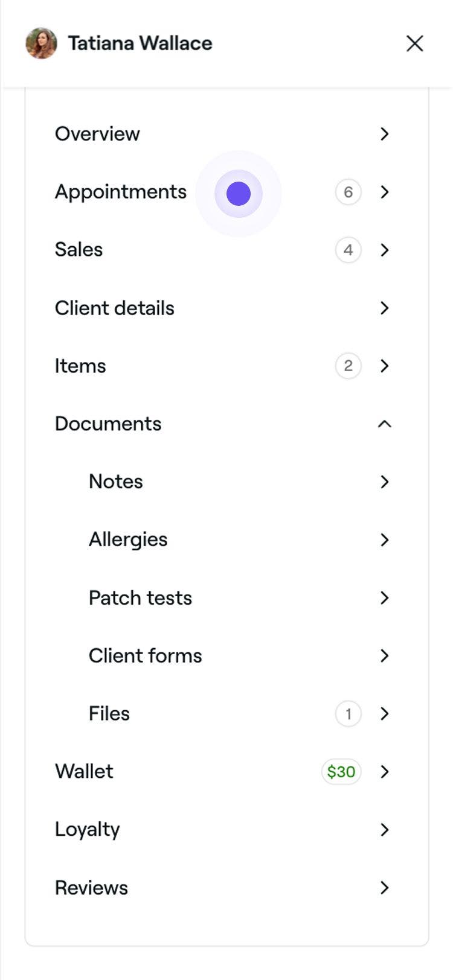The image size is (453, 980).
Task: Click the Appointments count badge showing 6
Action: 348,192
